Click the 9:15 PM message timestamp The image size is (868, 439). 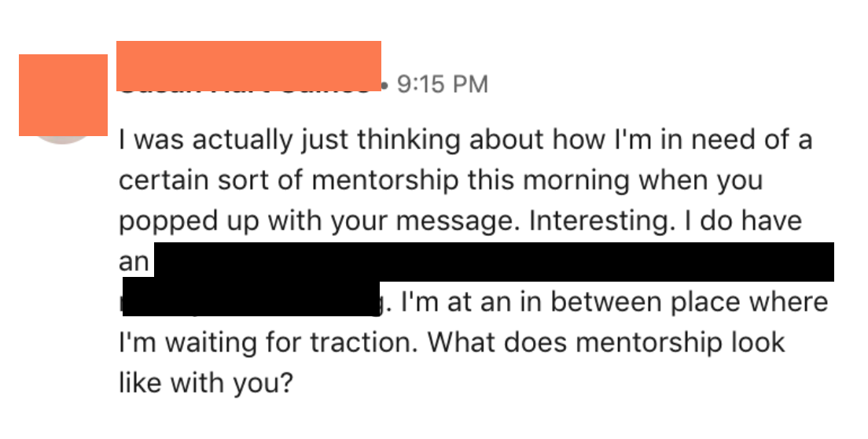(443, 85)
